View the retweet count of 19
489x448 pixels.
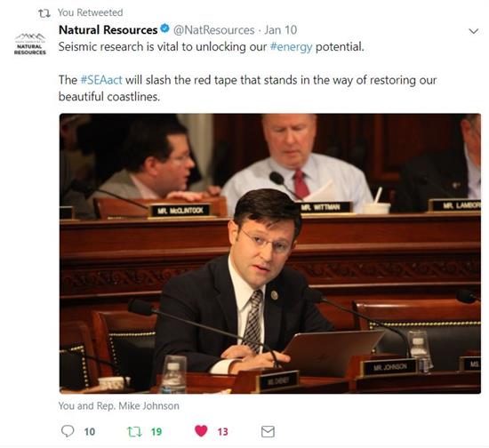click(156, 432)
